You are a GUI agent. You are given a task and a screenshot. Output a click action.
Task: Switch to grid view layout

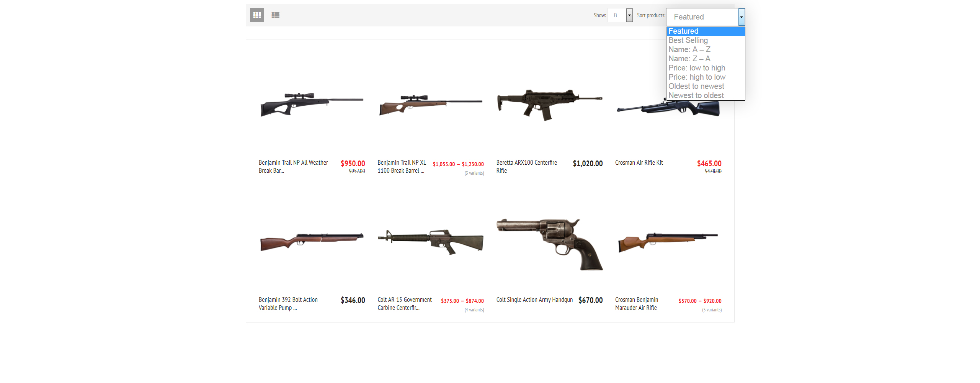tap(257, 15)
